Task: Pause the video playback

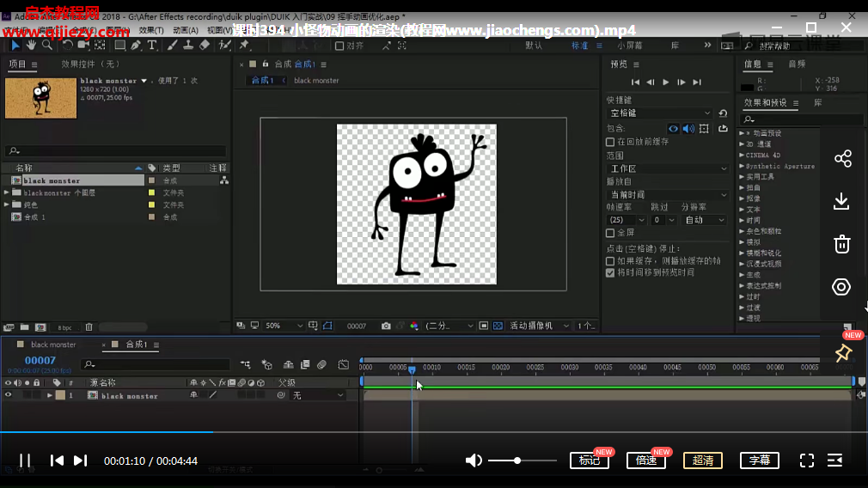Action: (25, 461)
